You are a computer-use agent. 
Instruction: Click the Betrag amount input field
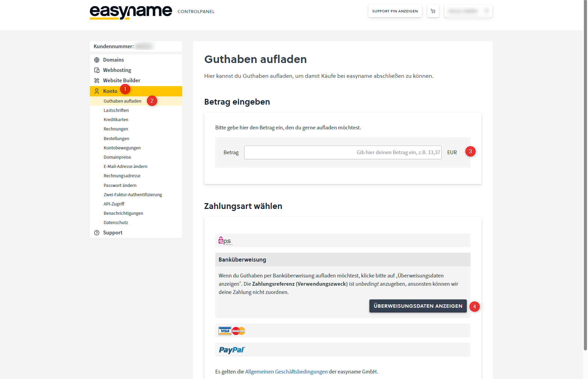[x=343, y=152]
